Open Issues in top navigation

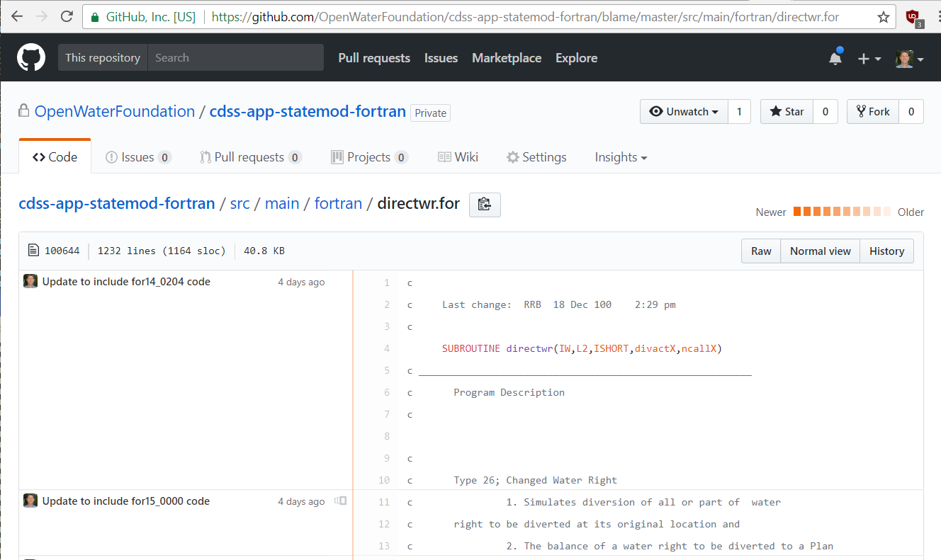click(441, 58)
